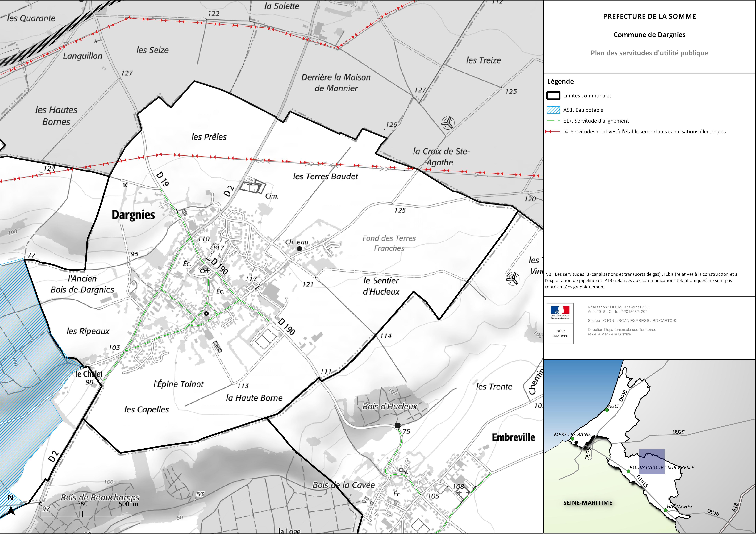The height and width of the screenshot is (534, 756).
Task: Click the north arrow compass icon
Action: 11,510
